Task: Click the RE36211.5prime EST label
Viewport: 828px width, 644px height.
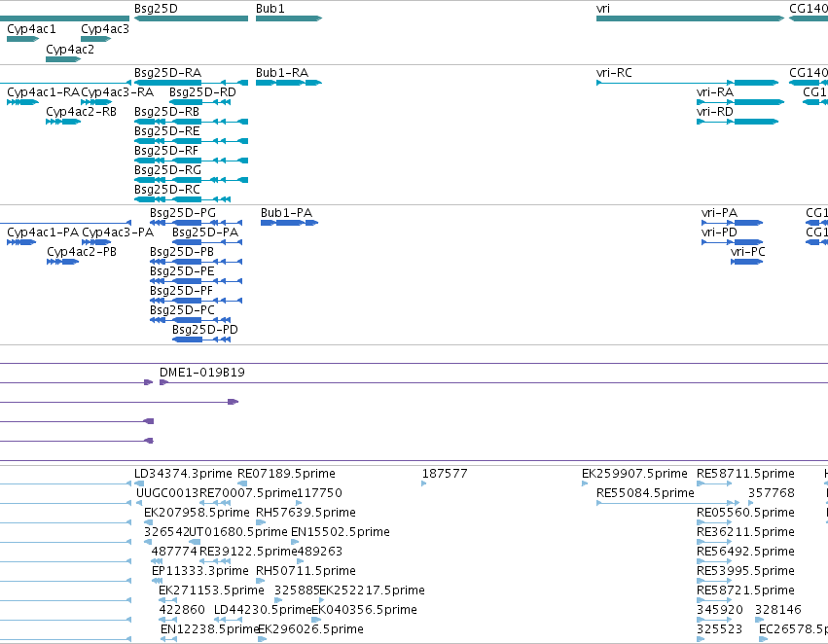Action: point(745,532)
